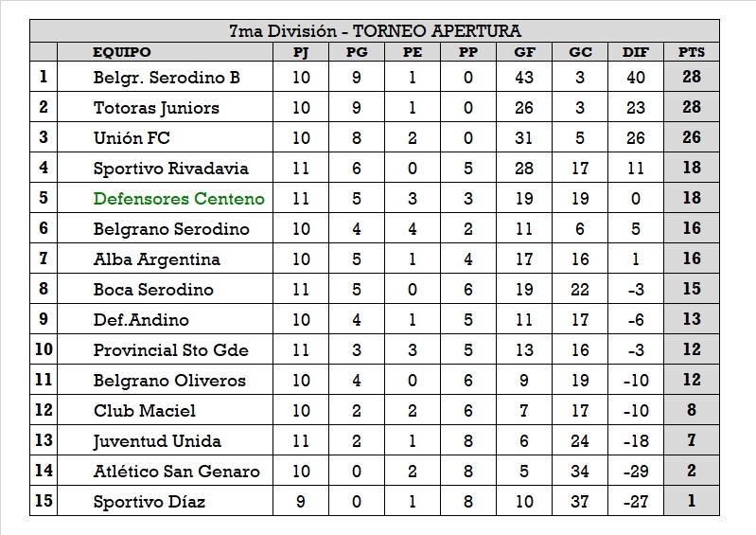The width and height of the screenshot is (756, 535).
Task: Click the Belgr. Serodino B team cell
Action: coord(167,78)
